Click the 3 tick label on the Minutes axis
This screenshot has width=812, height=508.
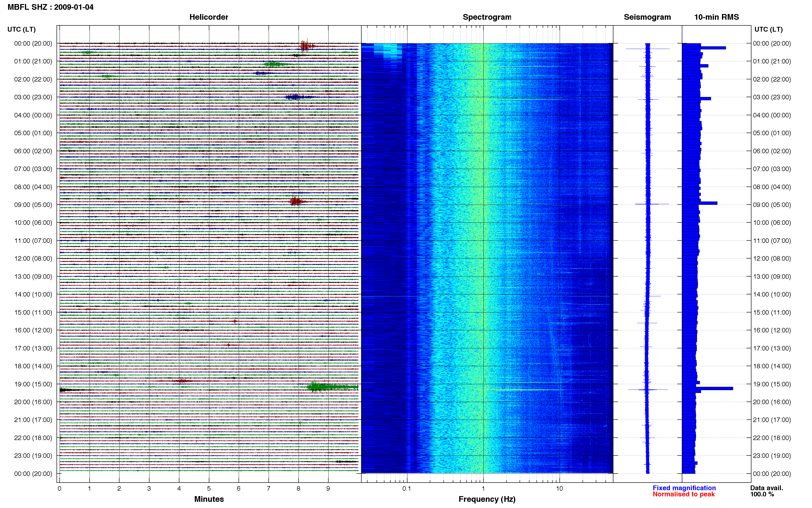(149, 489)
